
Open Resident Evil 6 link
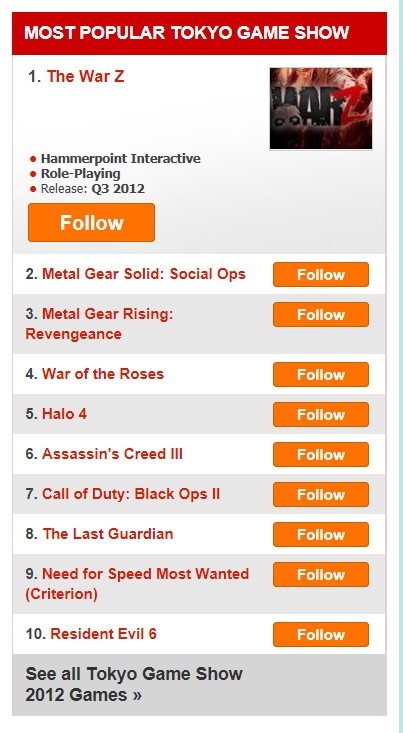tap(104, 634)
